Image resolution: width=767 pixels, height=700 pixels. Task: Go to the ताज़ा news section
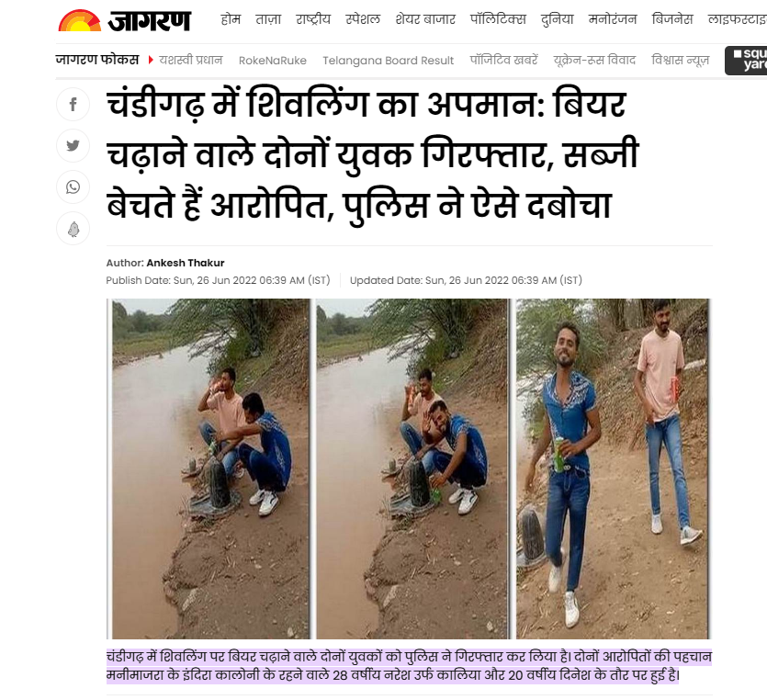268,19
